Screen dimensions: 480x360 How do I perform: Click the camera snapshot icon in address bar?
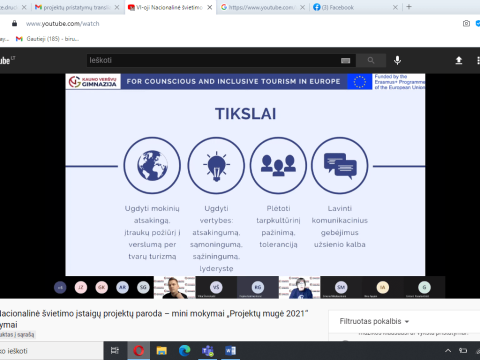[466, 23]
